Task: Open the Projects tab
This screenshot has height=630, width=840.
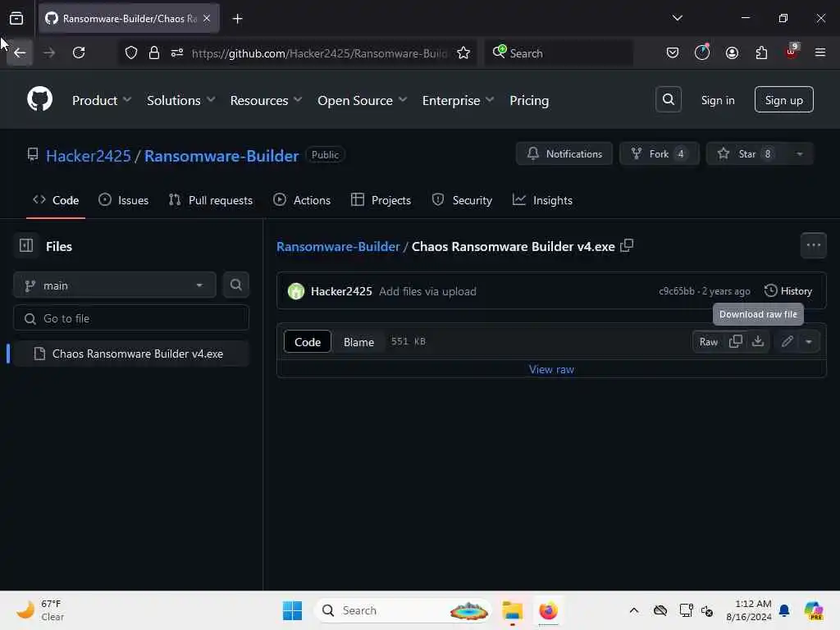Action: (x=381, y=200)
